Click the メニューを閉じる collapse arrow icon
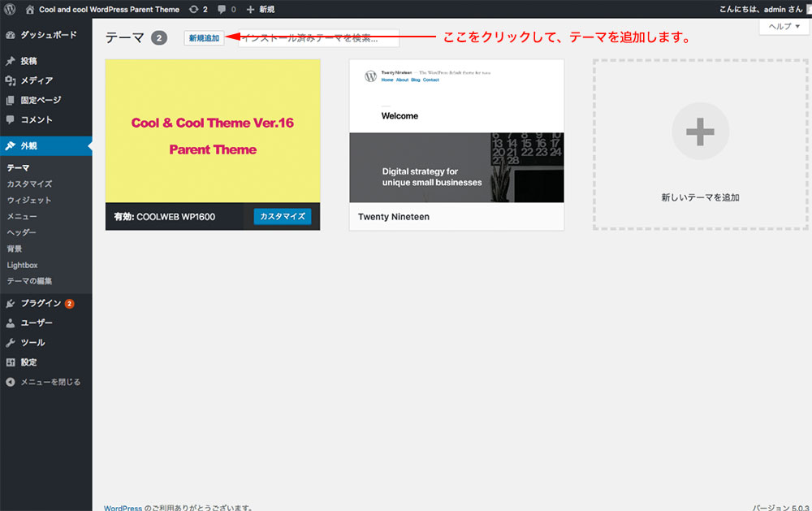The image size is (812, 511). click(x=11, y=382)
